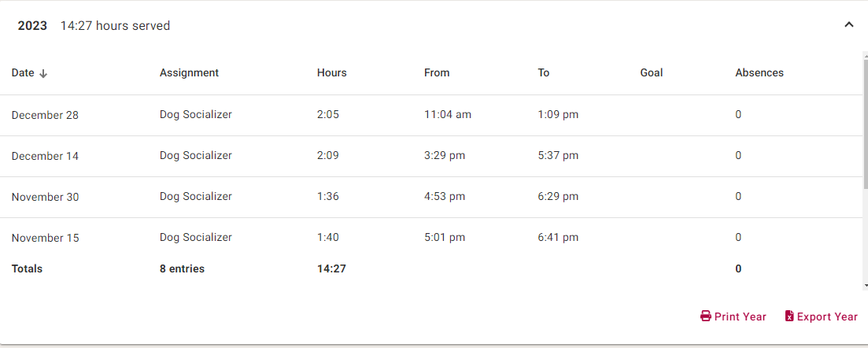This screenshot has height=348, width=868.
Task: Click the table vertical scrollbar thumb
Action: (865, 118)
